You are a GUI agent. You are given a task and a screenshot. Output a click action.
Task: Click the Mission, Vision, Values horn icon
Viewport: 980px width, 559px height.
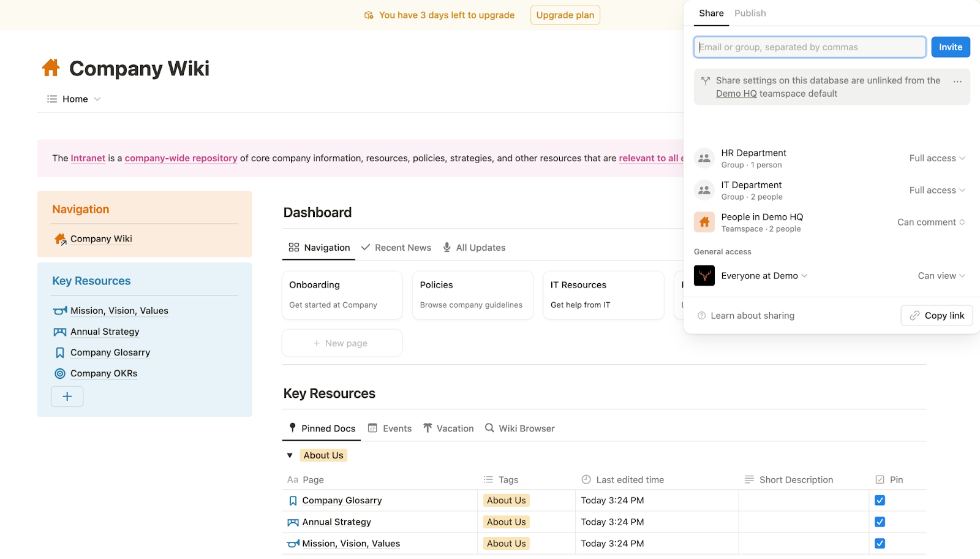coord(59,311)
